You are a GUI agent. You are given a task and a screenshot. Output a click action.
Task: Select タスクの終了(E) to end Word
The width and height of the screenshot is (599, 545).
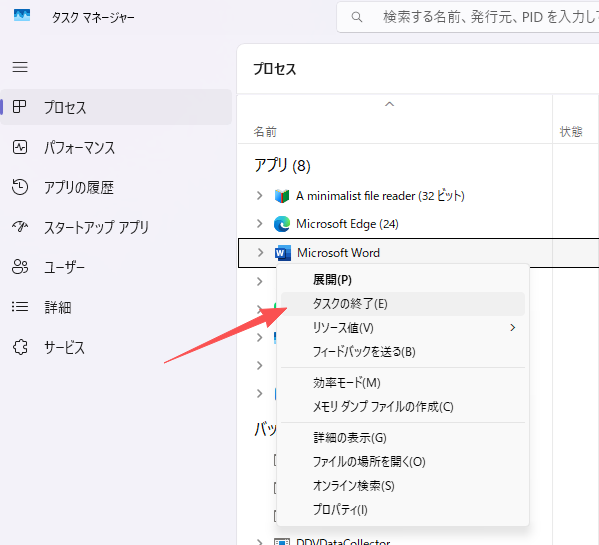(403, 304)
